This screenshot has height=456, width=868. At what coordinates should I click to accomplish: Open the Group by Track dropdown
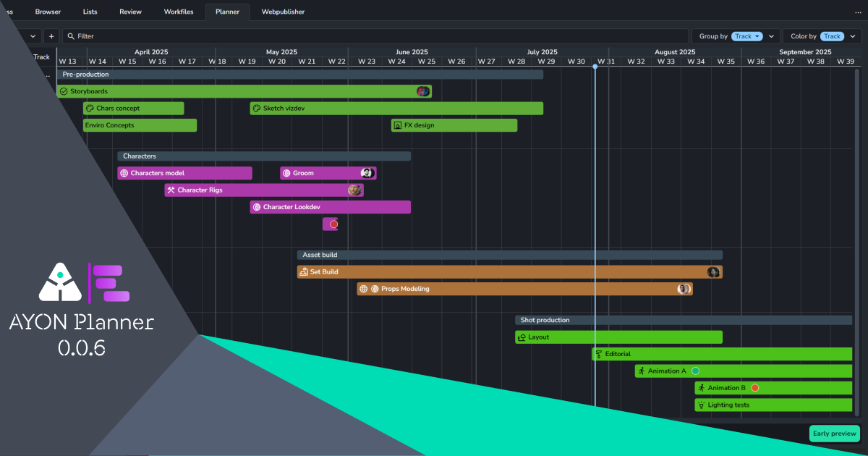click(x=747, y=36)
